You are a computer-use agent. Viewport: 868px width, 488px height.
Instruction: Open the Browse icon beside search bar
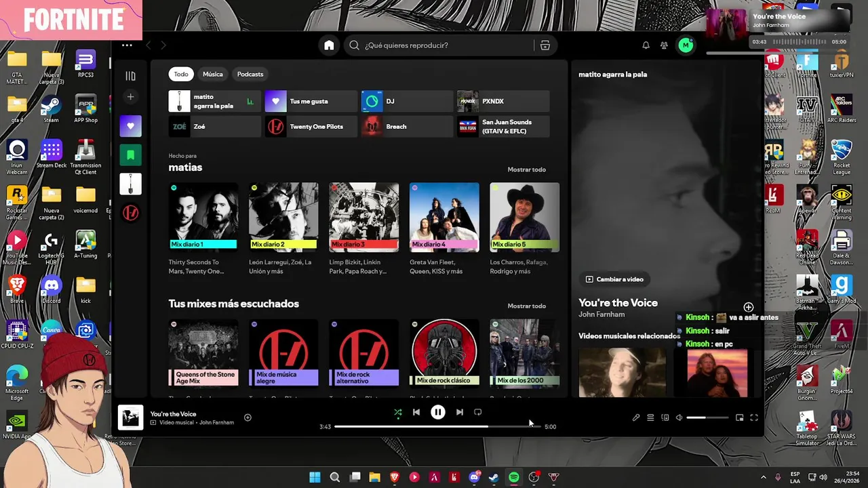pyautogui.click(x=545, y=45)
